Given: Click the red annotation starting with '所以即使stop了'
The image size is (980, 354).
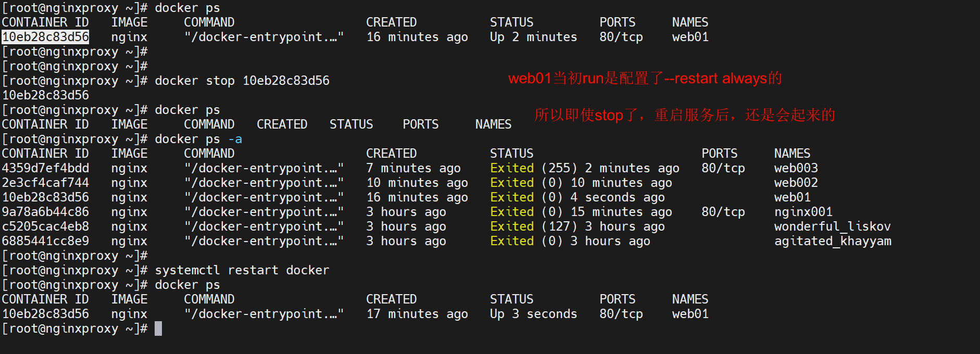Looking at the screenshot, I should tap(684, 115).
